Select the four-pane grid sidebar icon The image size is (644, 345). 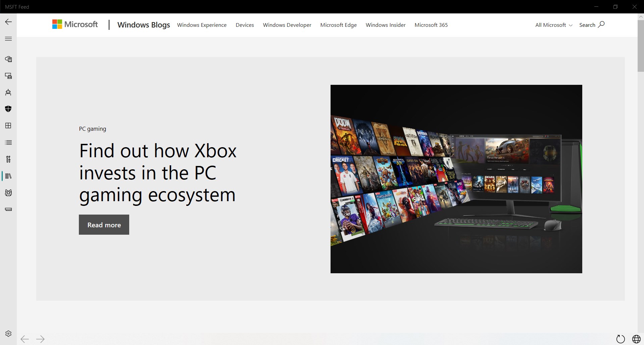(x=8, y=126)
